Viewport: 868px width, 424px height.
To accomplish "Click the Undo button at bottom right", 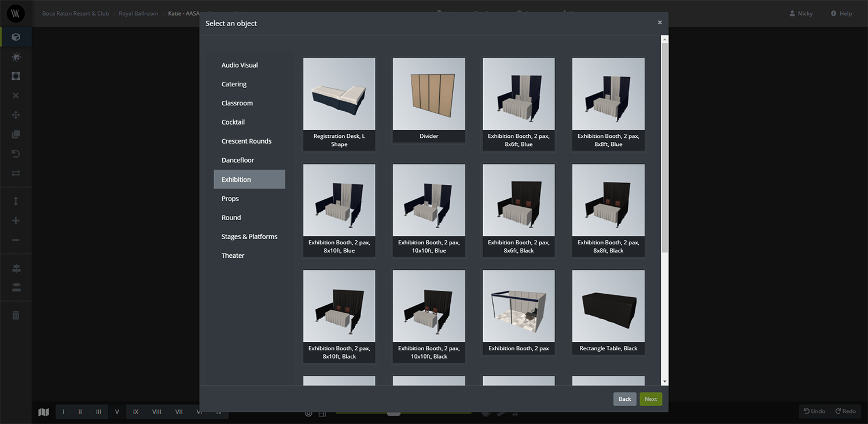I will [814, 411].
